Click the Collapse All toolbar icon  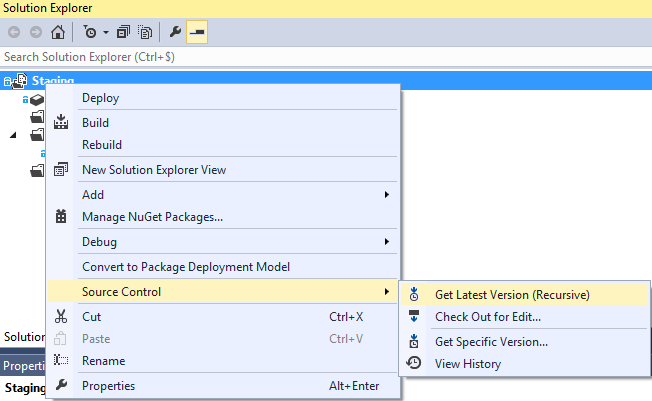coord(123,33)
